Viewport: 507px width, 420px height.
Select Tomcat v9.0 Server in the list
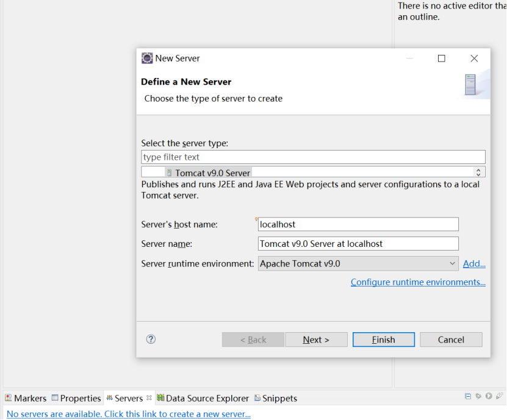(209, 173)
